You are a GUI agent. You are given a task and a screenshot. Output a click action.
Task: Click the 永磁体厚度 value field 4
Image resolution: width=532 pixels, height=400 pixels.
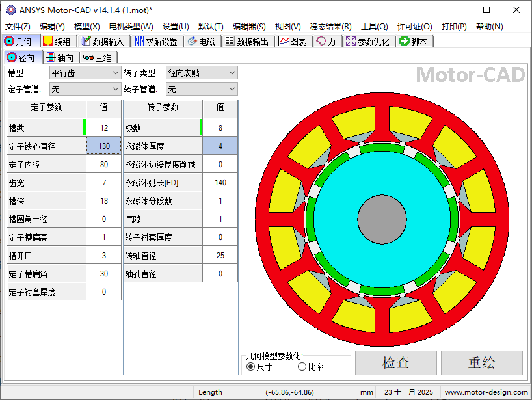tap(220, 146)
